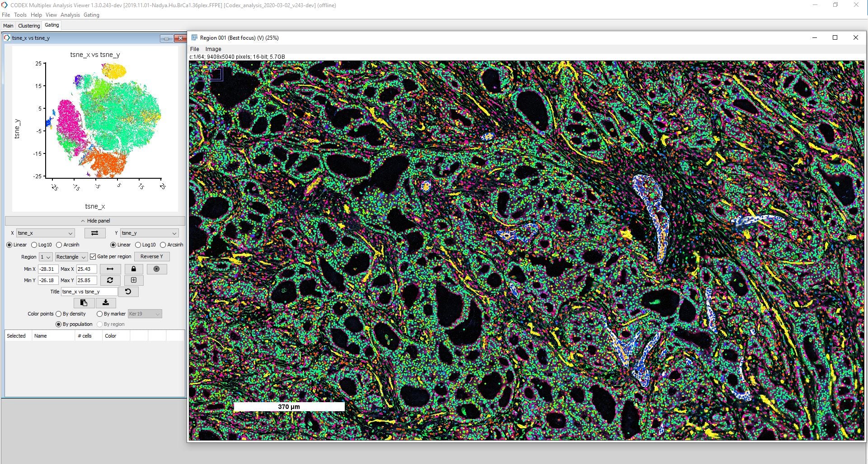Click the horizontal double-arrow range button
This screenshot has width=868, height=464.
pyautogui.click(x=110, y=269)
